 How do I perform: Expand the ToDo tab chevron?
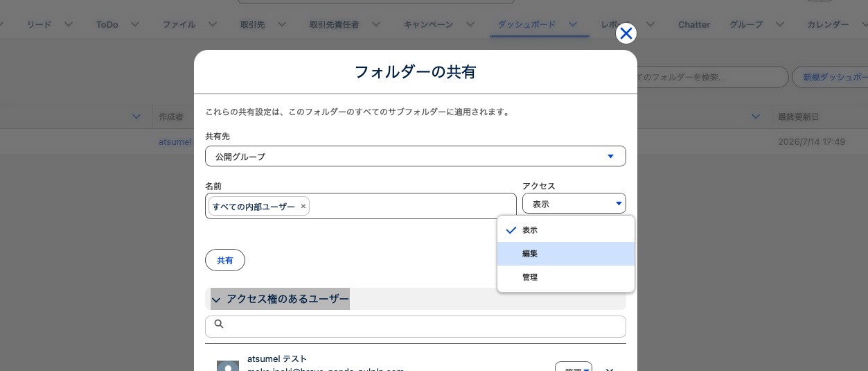tap(135, 24)
